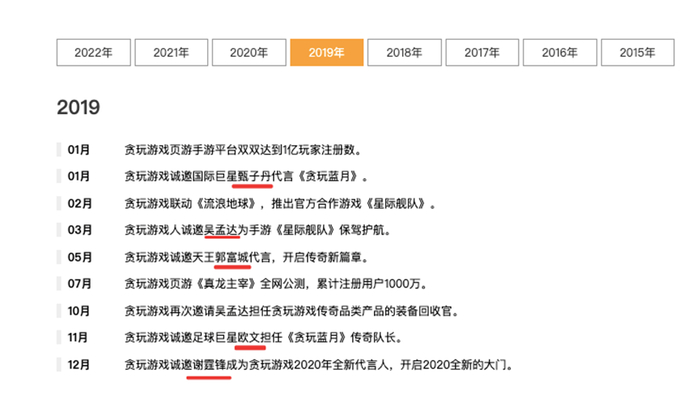This screenshot has height=400, width=700.
Task: Show the 2017年 tab
Action: point(482,53)
